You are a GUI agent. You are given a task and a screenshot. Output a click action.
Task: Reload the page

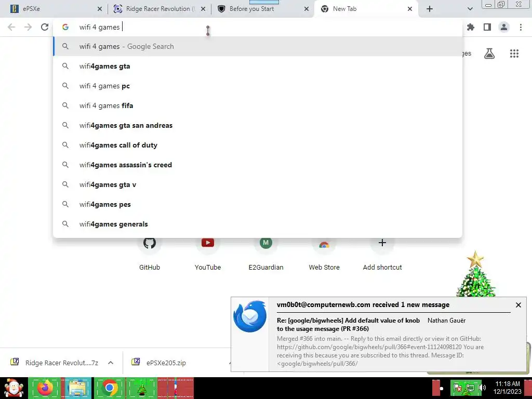click(45, 27)
